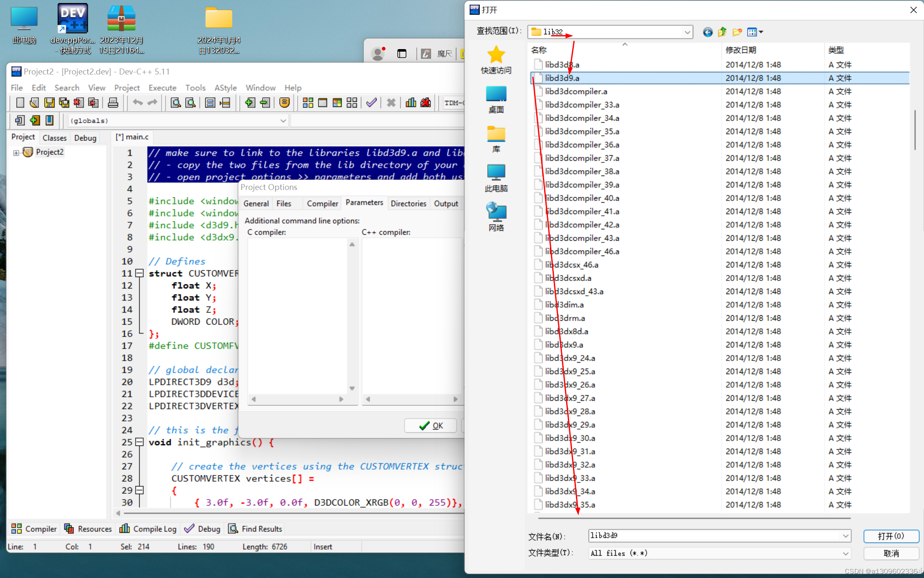
Task: Open the Execute menu
Action: (162, 88)
